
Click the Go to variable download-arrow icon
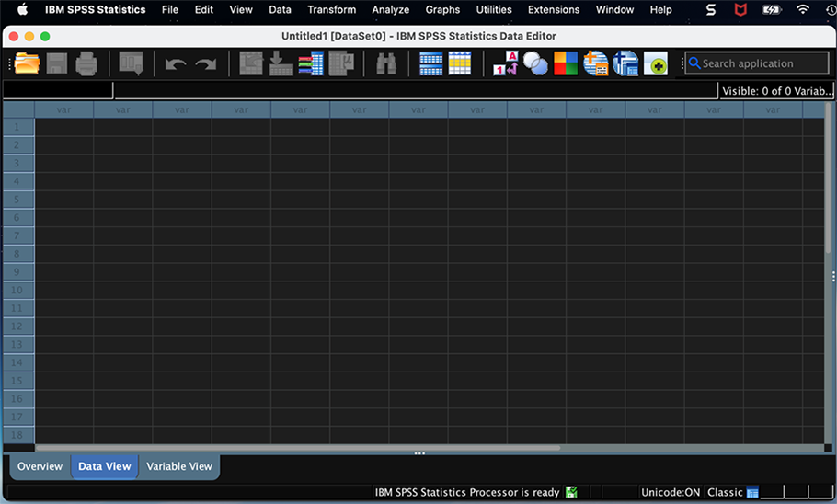click(x=281, y=63)
